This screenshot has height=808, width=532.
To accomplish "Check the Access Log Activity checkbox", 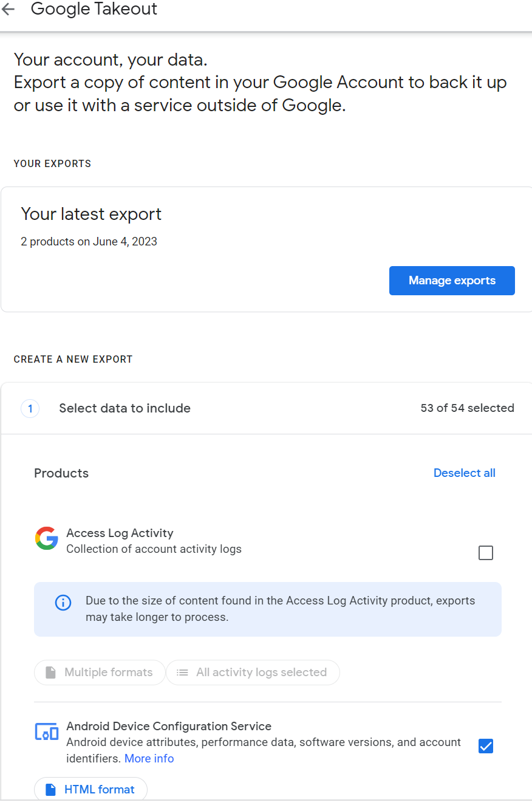I will [486, 553].
